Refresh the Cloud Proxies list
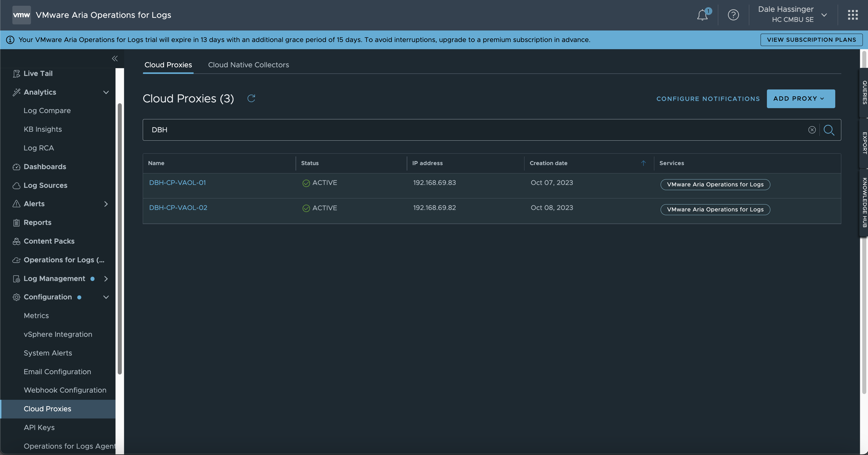Image resolution: width=868 pixels, height=455 pixels. pos(251,98)
